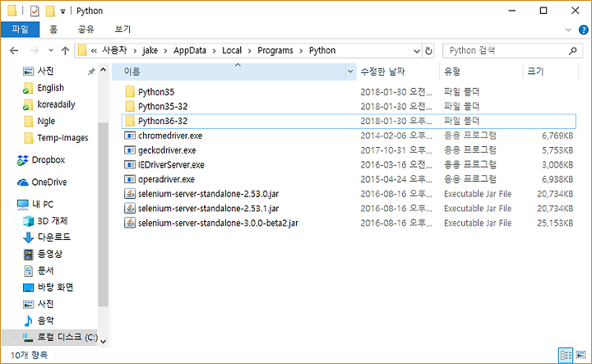Navigate to jake in the breadcrumb
Screen dimensions: 592x364
[150, 51]
